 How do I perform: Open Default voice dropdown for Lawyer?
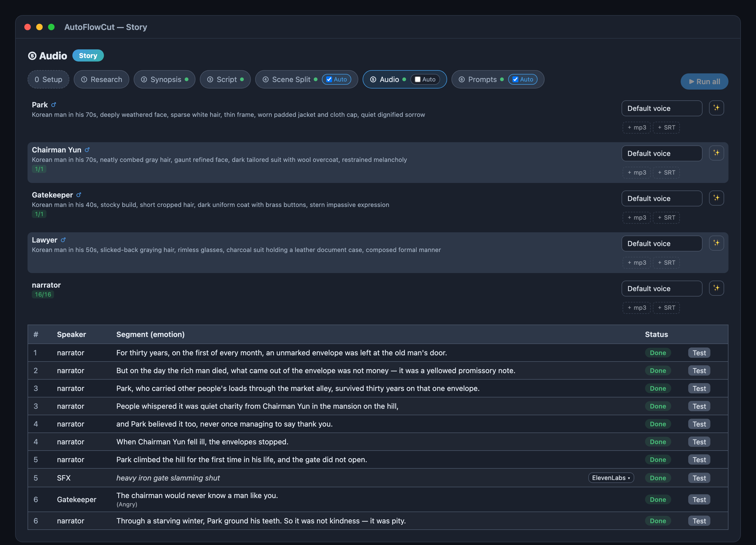click(662, 243)
